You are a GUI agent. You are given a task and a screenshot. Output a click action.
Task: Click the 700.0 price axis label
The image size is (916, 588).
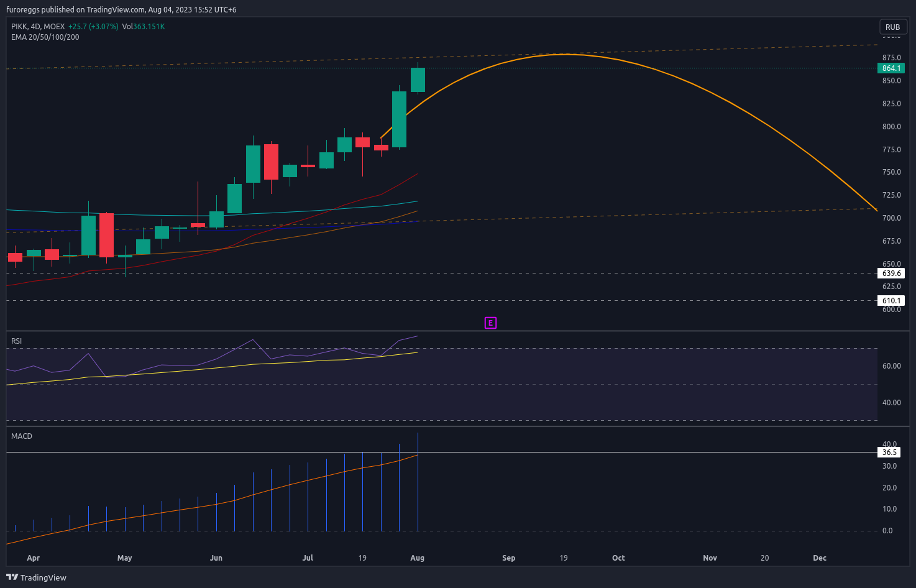click(891, 218)
